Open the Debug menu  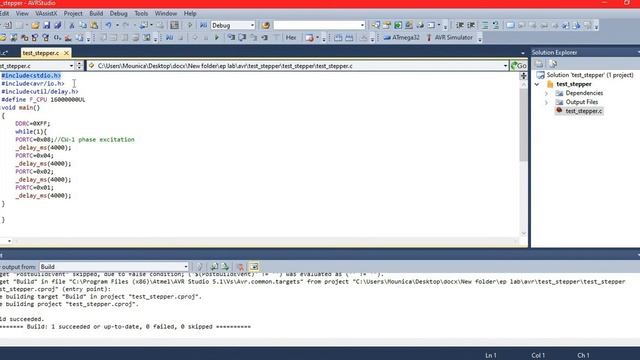point(118,13)
